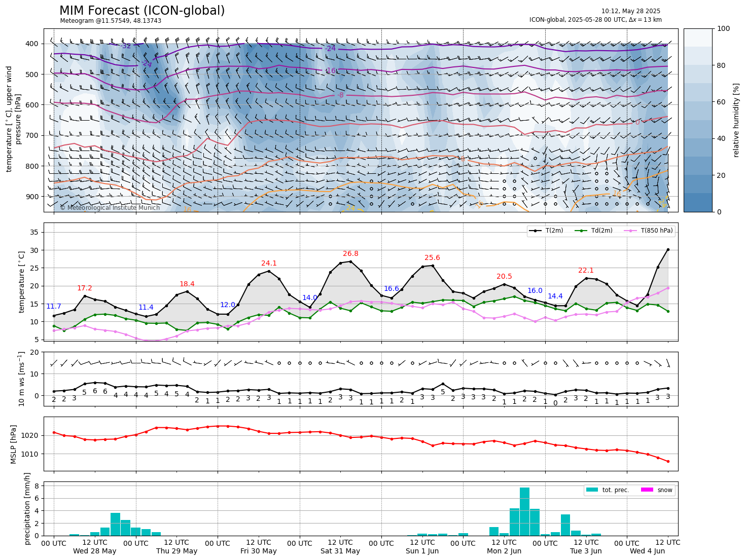Click the "700" pressure level tick label
Image resolution: width=745 pixels, height=560 pixels.
pos(32,136)
